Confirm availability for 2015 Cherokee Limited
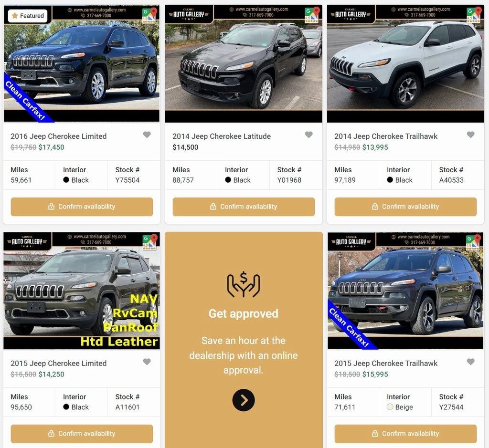The height and width of the screenshot is (448, 489). coord(82,434)
